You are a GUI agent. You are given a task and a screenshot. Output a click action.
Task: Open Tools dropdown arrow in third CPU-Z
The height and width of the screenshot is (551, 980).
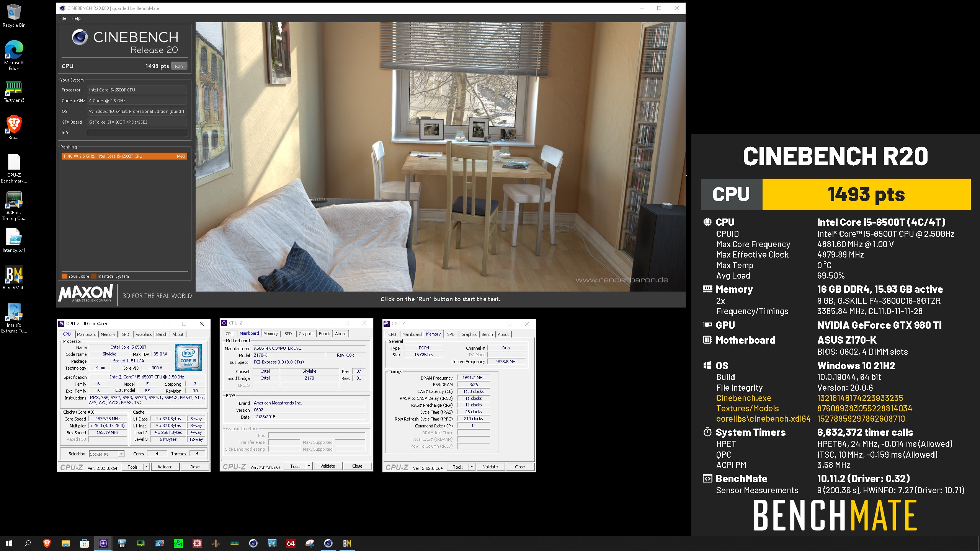coord(471,467)
